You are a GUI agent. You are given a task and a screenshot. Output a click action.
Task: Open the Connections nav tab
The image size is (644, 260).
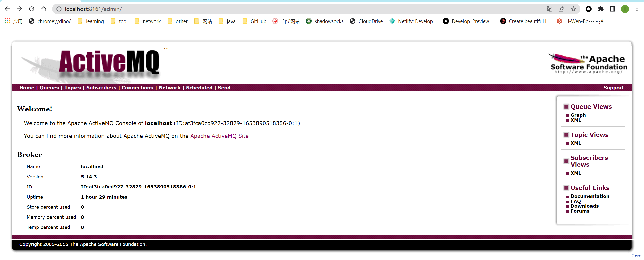[137, 88]
